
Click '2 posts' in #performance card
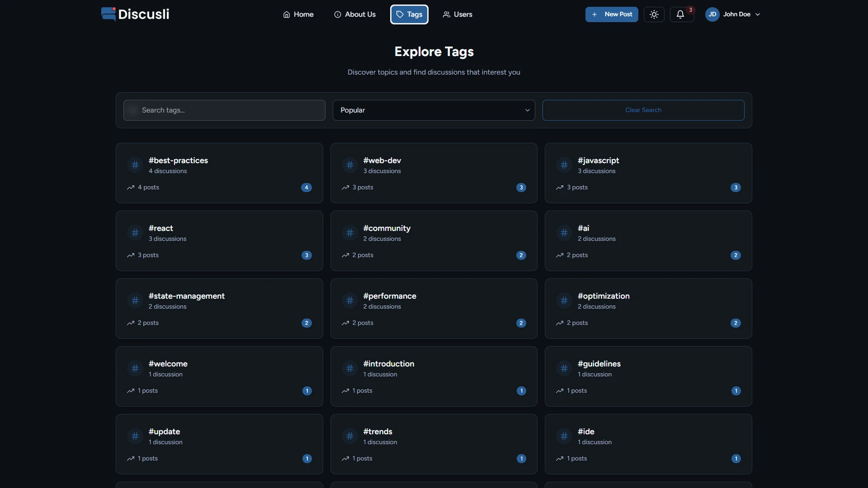[363, 323]
